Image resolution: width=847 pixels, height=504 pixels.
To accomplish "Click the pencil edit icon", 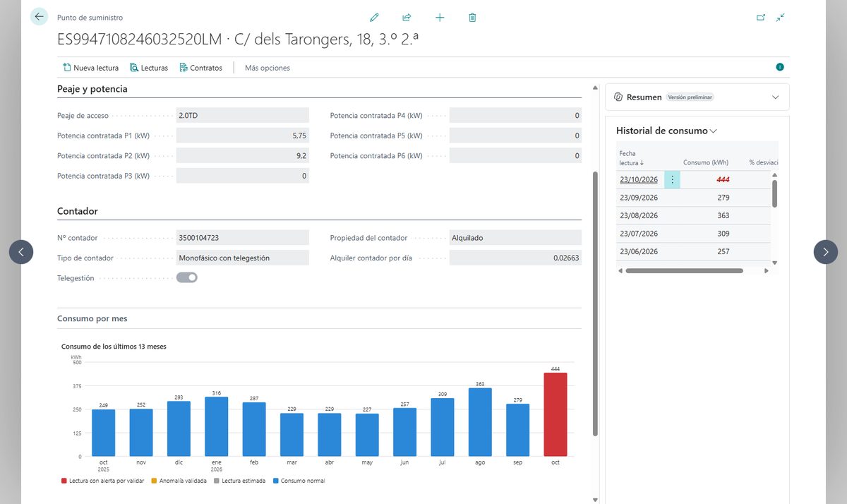I will [374, 18].
